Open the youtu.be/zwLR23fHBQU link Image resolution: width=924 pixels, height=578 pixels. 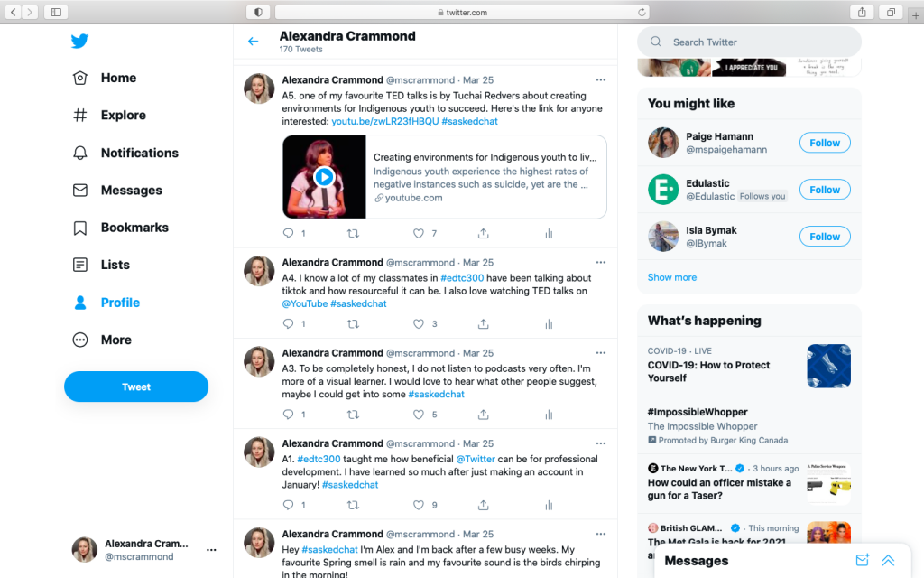[x=384, y=122]
